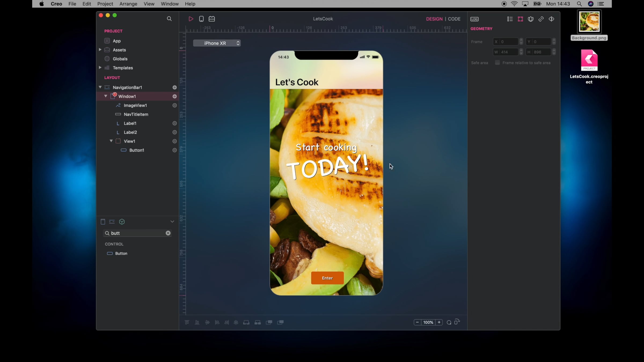This screenshot has width=644, height=362.
Task: Click the LOG console icon
Action: (474, 19)
